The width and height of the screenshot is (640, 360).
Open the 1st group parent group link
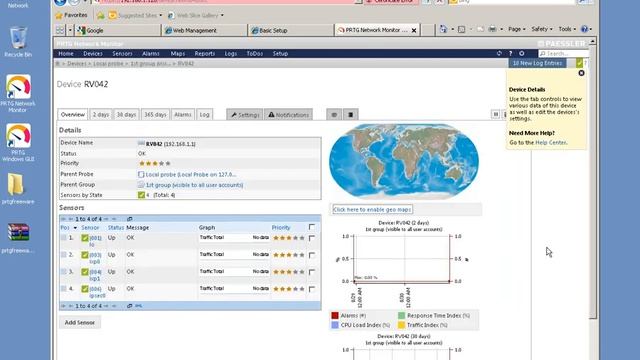pyautogui.click(x=194, y=185)
